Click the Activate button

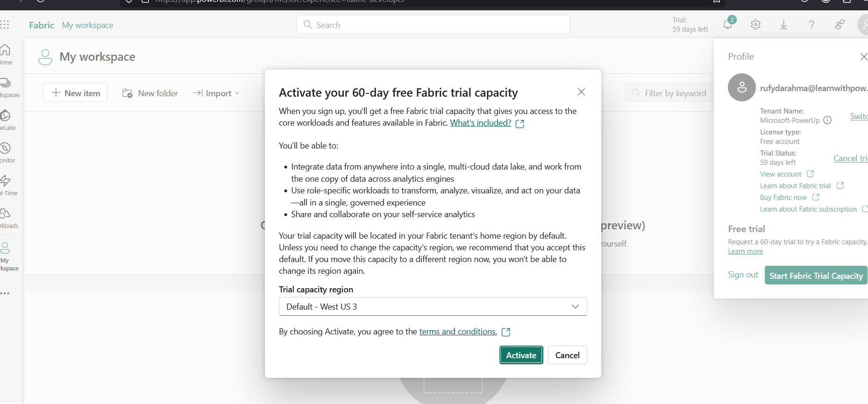coord(521,355)
